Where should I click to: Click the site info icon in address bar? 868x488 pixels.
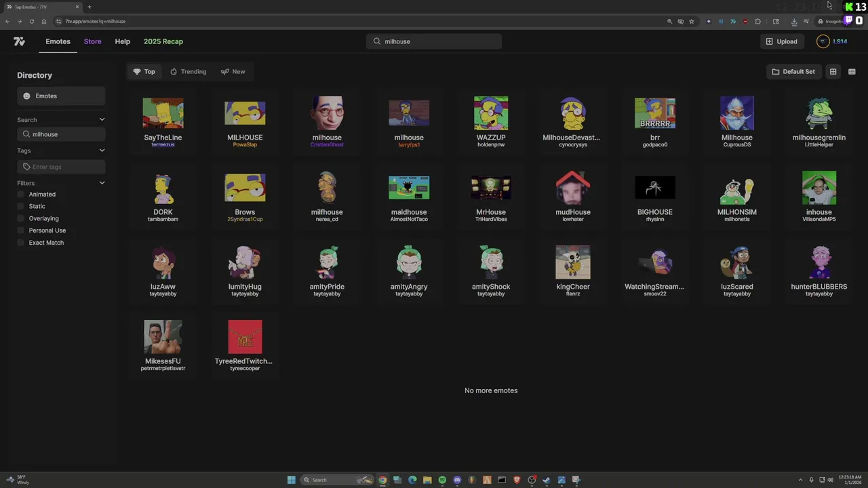point(59,21)
